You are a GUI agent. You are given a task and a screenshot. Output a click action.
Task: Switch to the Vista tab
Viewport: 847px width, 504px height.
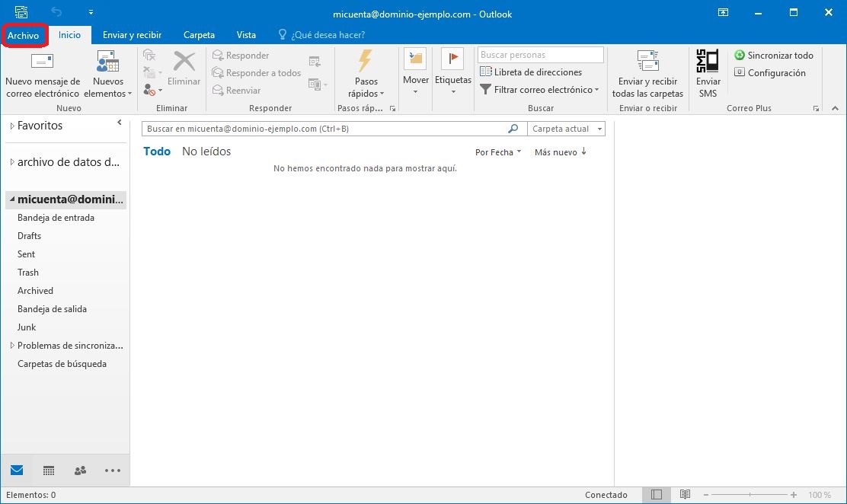[x=246, y=34]
